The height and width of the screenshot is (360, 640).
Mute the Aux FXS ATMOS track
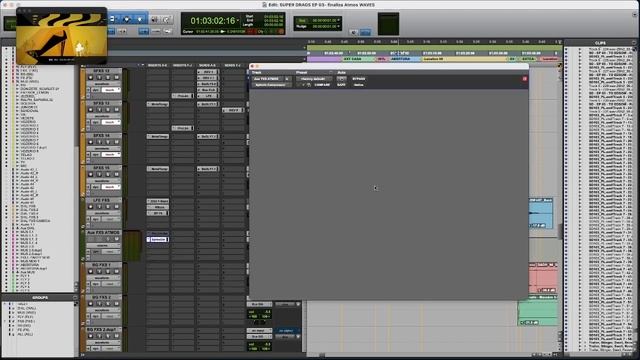pyautogui.click(x=116, y=239)
